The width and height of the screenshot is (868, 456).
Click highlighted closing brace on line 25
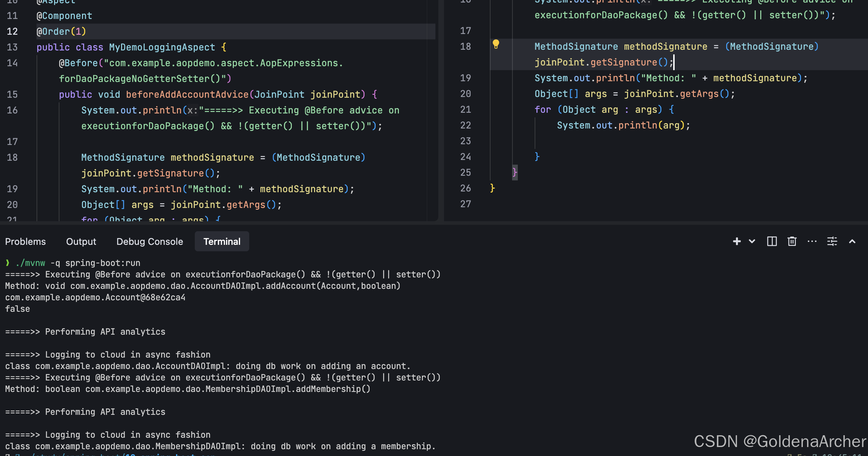[515, 173]
